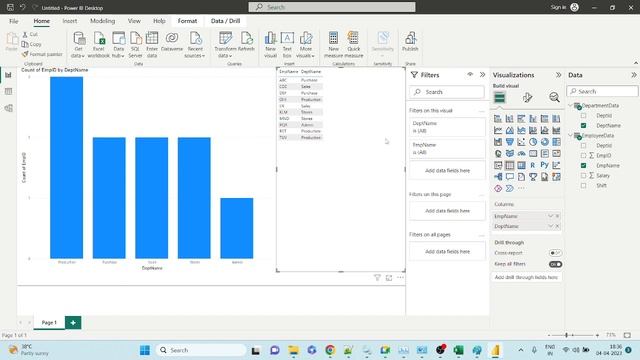Switch to Report view in sidebar
The height and width of the screenshot is (360, 640).
tap(8, 75)
